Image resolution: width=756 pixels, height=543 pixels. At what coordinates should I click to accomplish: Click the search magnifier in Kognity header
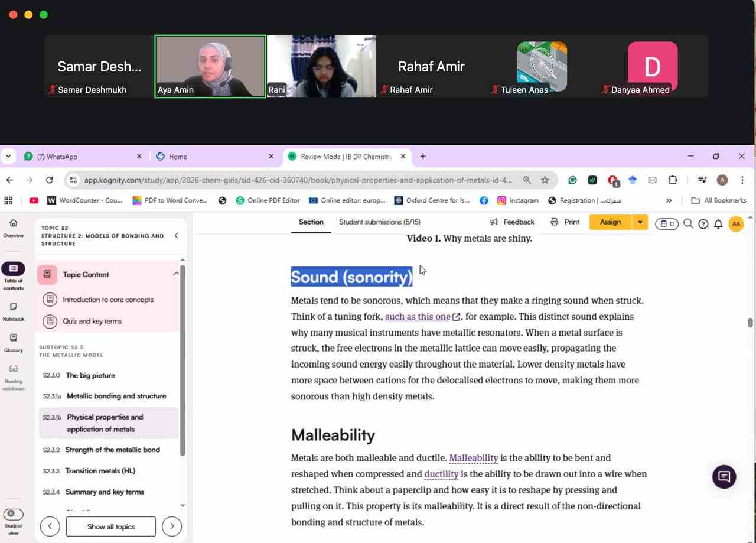(688, 223)
